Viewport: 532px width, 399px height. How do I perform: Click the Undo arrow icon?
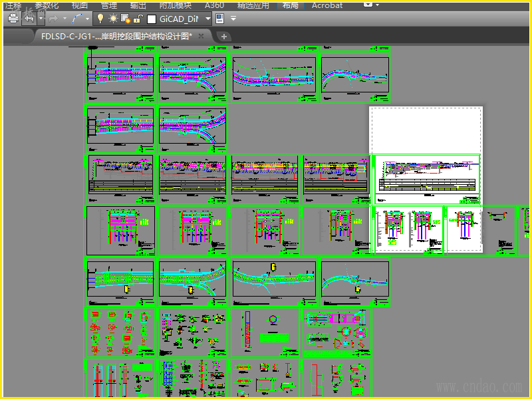tap(29, 19)
